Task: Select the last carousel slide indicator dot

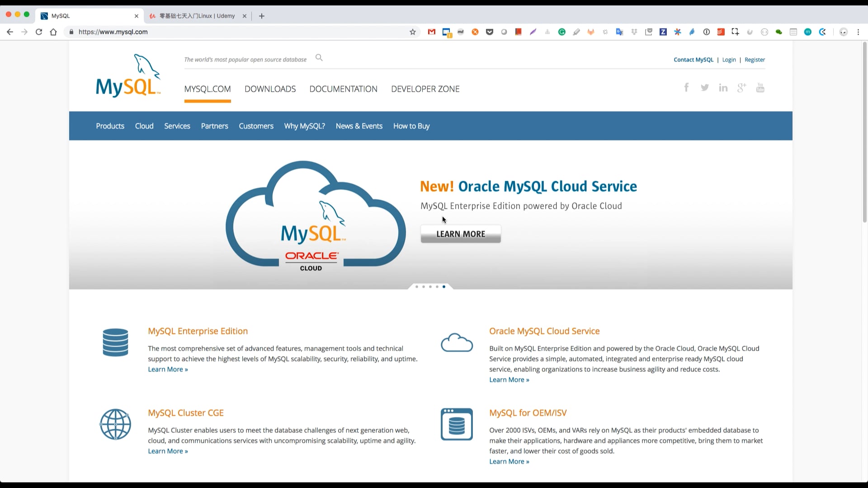Action: coord(444,286)
